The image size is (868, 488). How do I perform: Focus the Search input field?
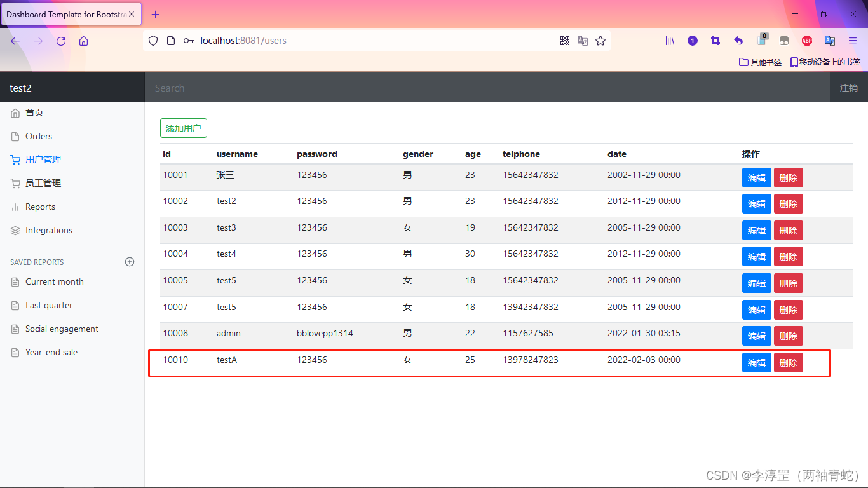[x=487, y=88]
